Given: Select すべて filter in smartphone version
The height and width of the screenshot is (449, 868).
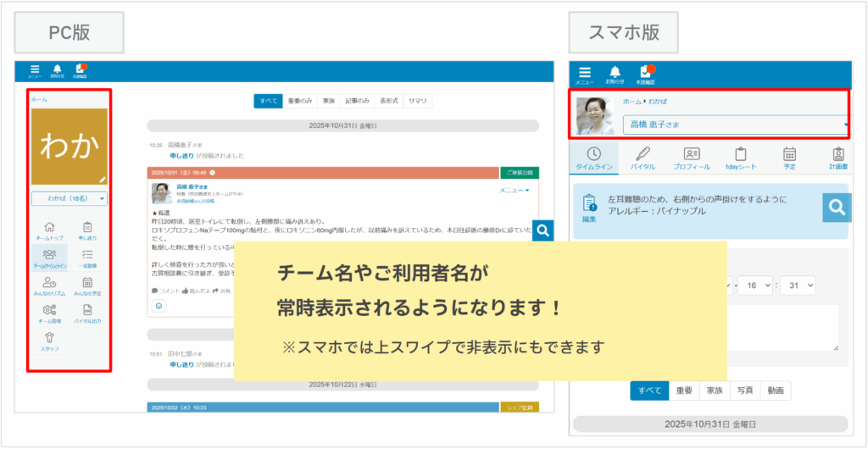Looking at the screenshot, I should point(649,391).
